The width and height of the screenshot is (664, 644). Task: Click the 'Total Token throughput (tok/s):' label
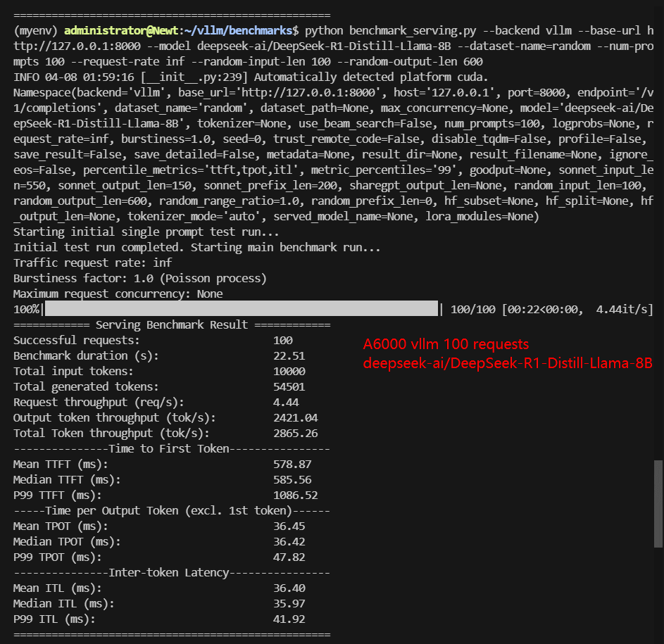[111, 434]
